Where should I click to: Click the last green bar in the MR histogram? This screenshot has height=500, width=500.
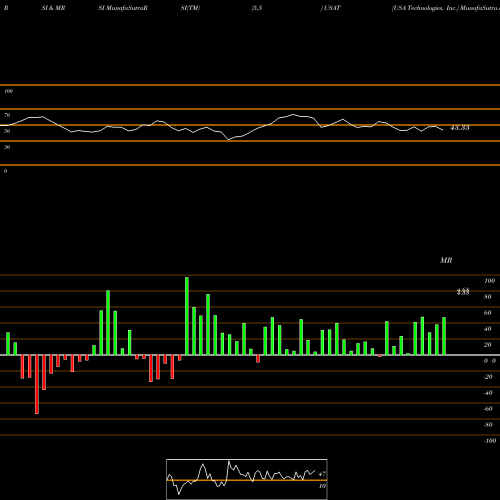pyautogui.click(x=444, y=336)
